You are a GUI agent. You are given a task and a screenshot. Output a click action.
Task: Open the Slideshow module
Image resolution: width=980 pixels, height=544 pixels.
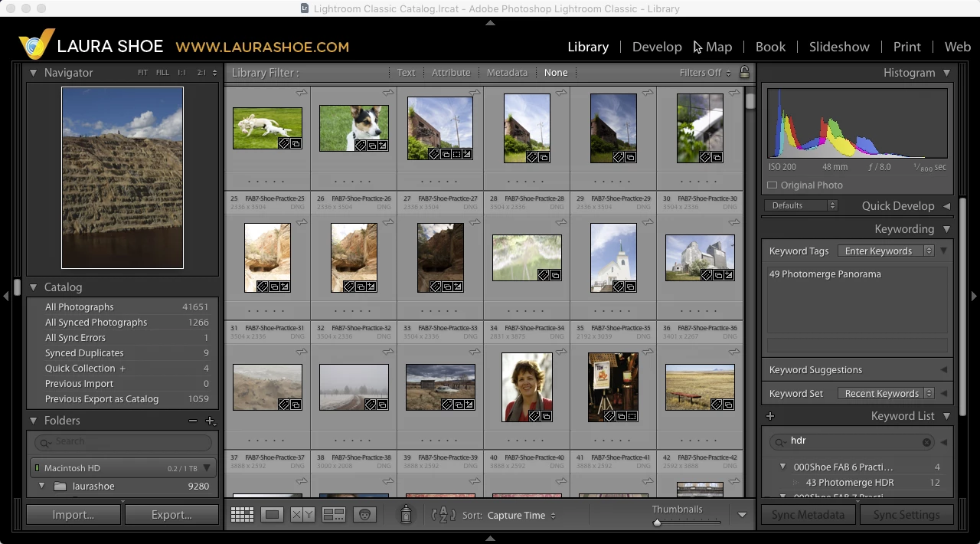pos(839,47)
